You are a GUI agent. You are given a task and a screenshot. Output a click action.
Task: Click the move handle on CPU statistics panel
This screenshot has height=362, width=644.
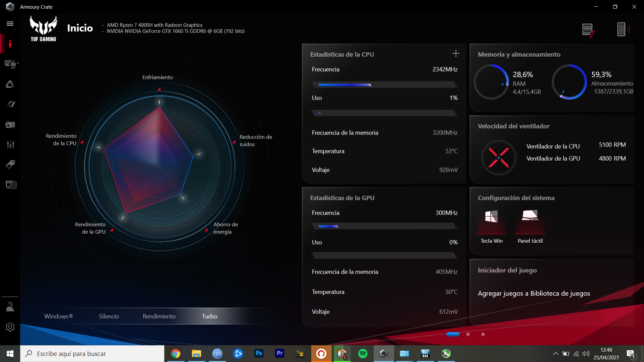pyautogui.click(x=455, y=53)
